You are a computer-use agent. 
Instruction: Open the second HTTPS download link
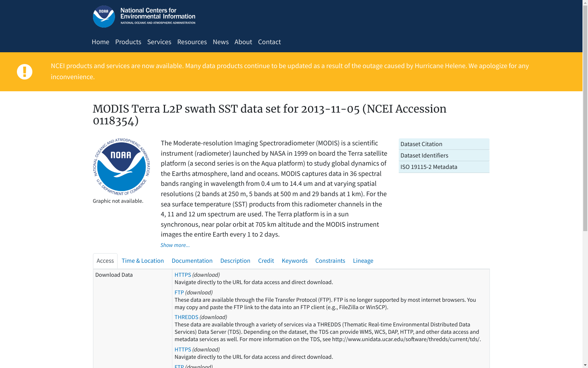click(183, 350)
